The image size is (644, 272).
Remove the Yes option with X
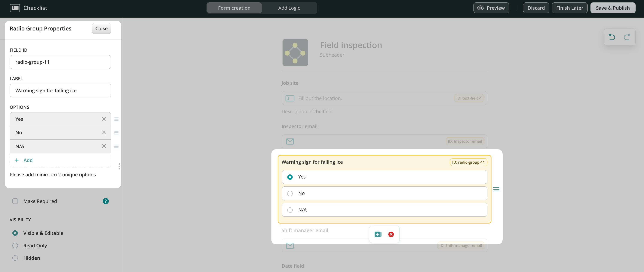pyautogui.click(x=104, y=119)
